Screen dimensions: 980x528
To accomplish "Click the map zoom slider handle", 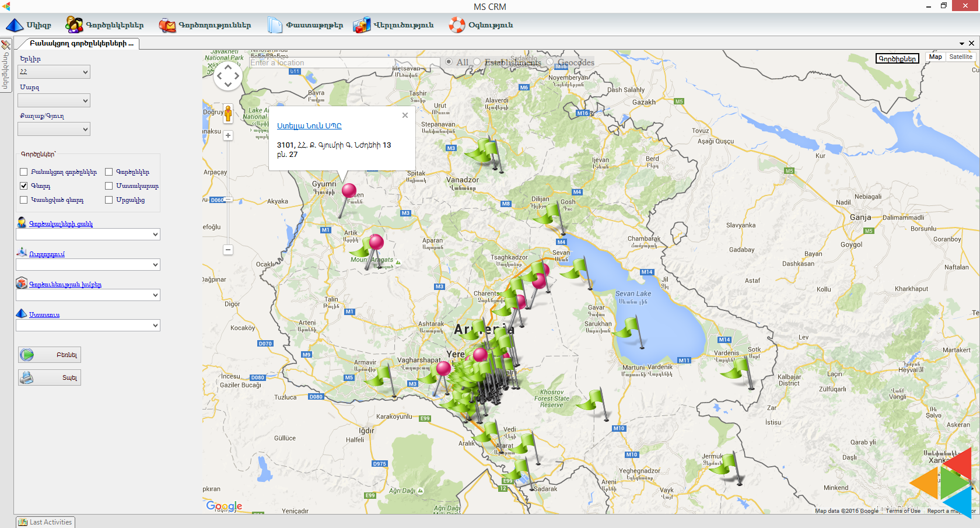I will [x=228, y=200].
